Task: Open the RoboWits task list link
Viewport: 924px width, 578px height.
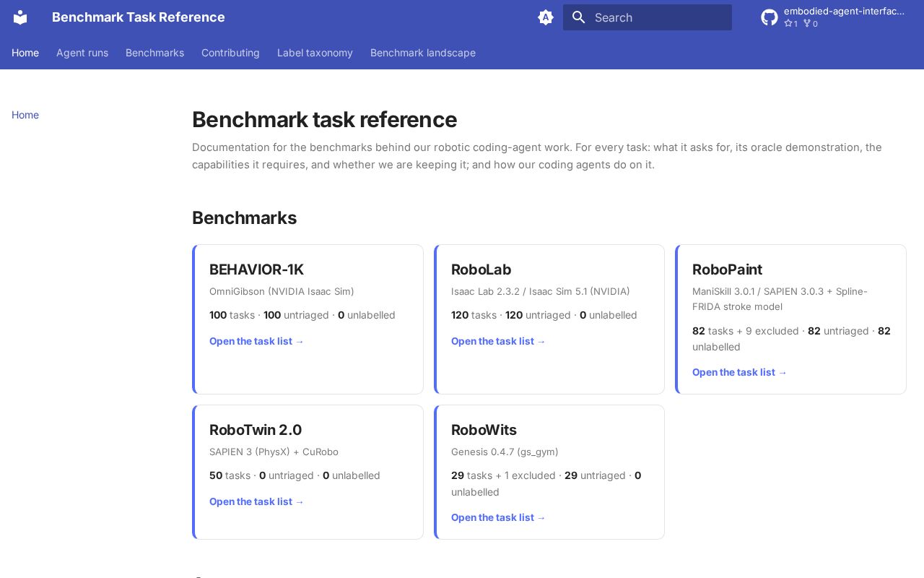Action: [x=499, y=517]
